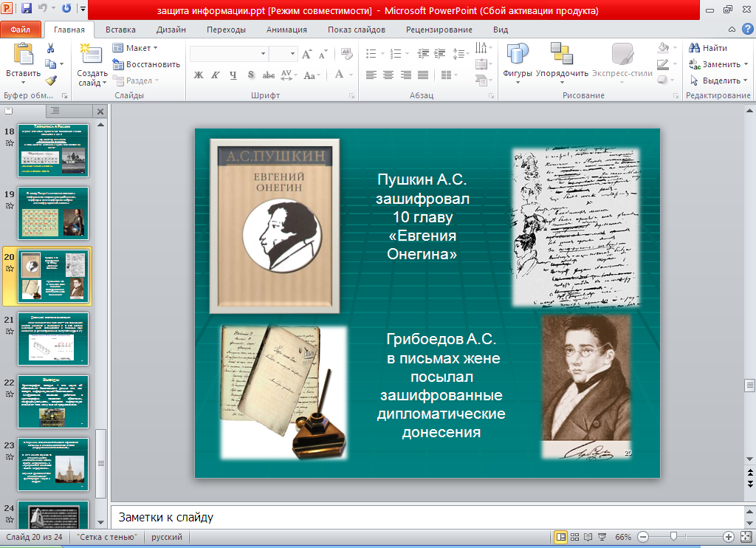Open font name combo box dropdown
The height and width of the screenshot is (548, 756).
click(x=264, y=54)
